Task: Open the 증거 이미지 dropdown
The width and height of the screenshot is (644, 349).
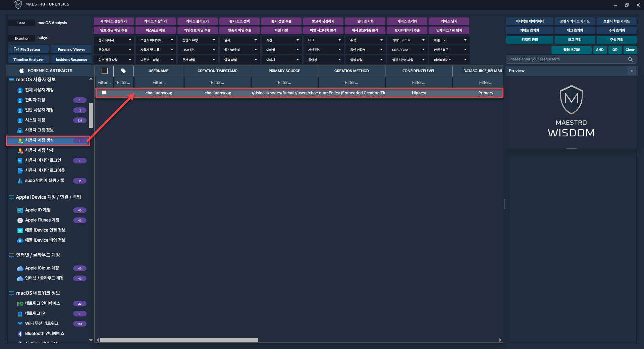Action: [114, 40]
